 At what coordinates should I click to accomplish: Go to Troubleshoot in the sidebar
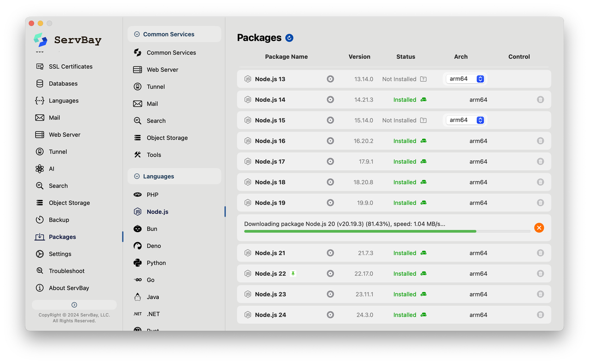pyautogui.click(x=67, y=271)
